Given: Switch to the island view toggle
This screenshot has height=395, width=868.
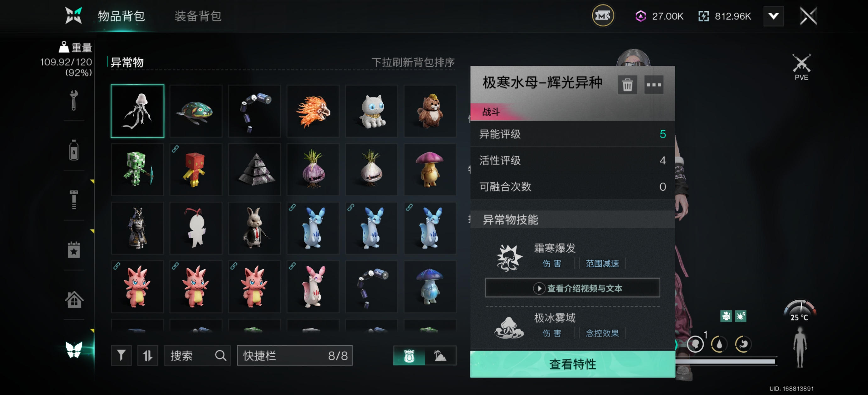Looking at the screenshot, I should coord(440,355).
